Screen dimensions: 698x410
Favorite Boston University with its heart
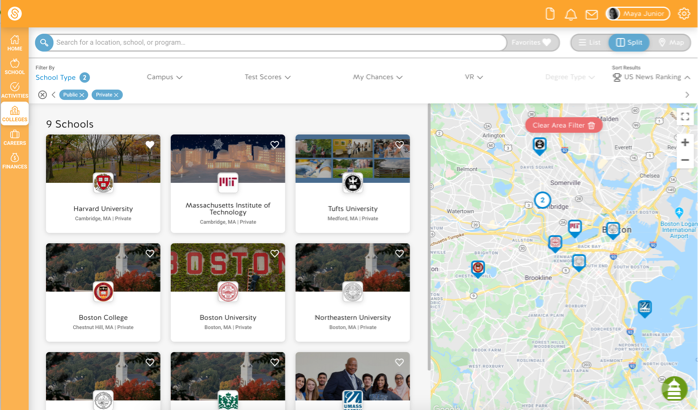(275, 253)
